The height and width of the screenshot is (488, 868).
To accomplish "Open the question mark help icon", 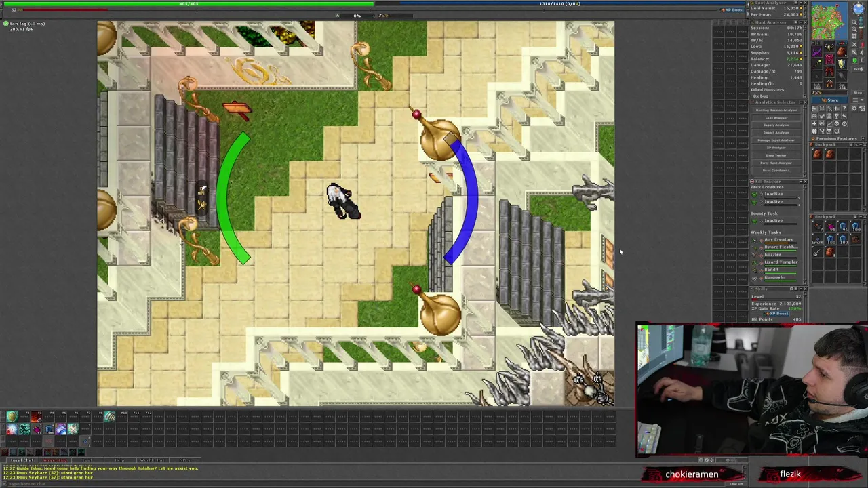I will (844, 108).
